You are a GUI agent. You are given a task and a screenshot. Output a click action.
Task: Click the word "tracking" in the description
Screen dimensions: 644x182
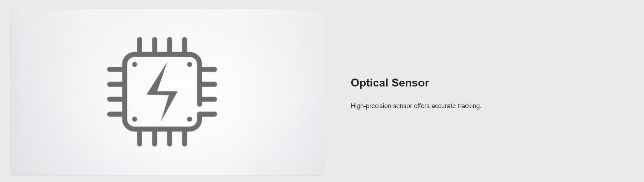click(469, 106)
